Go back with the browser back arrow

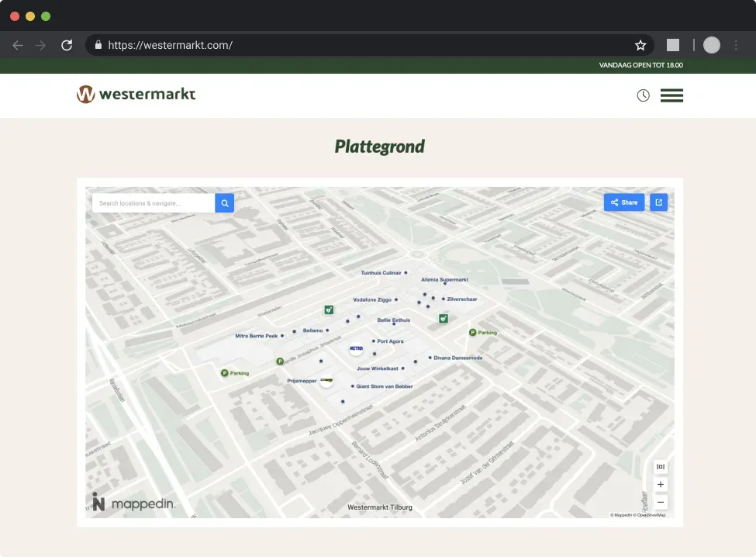pos(18,45)
